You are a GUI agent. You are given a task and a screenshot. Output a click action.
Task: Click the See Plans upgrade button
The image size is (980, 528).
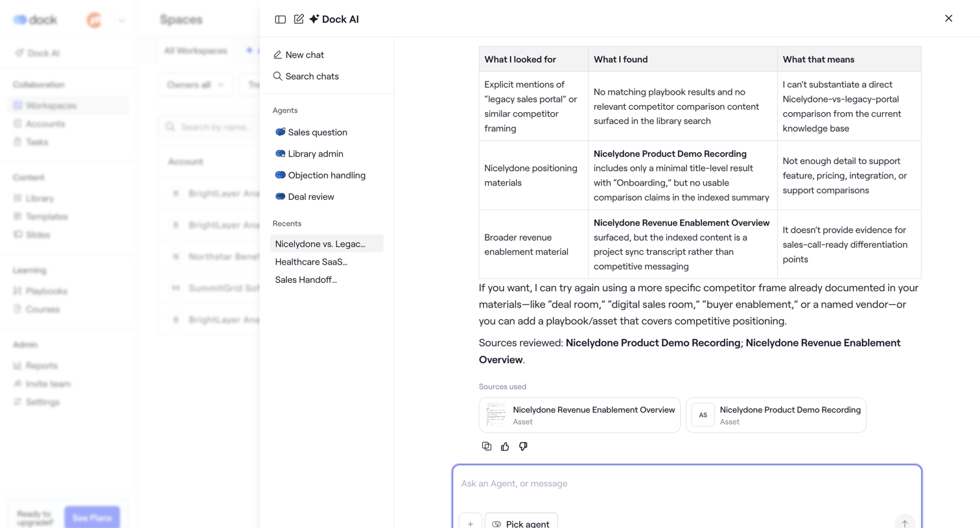[92, 518]
